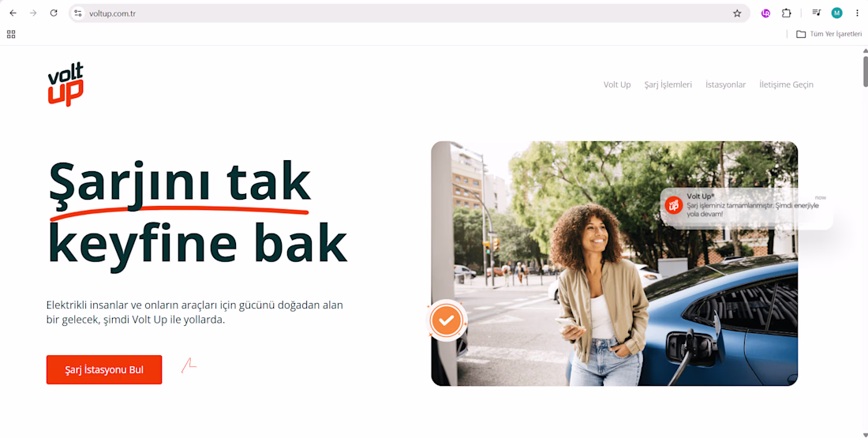Click the Şarj İstasyonu Bul button
The width and height of the screenshot is (868, 438).
coord(104,369)
